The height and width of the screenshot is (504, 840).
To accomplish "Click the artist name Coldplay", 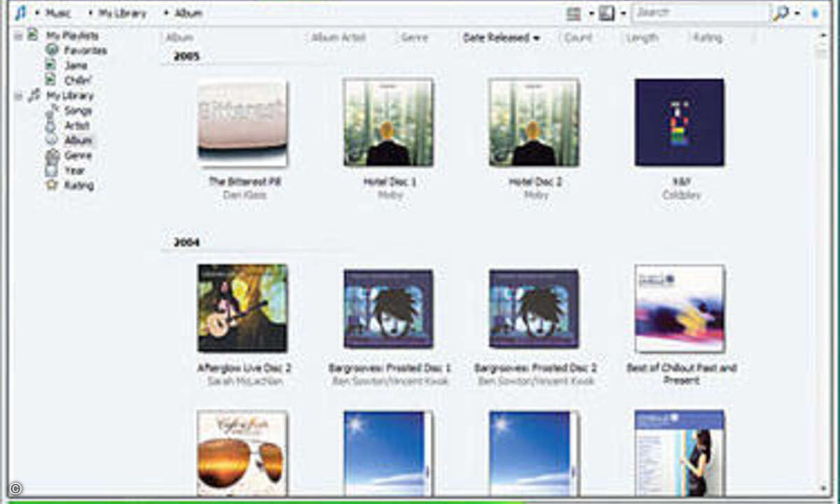I will tap(681, 195).
